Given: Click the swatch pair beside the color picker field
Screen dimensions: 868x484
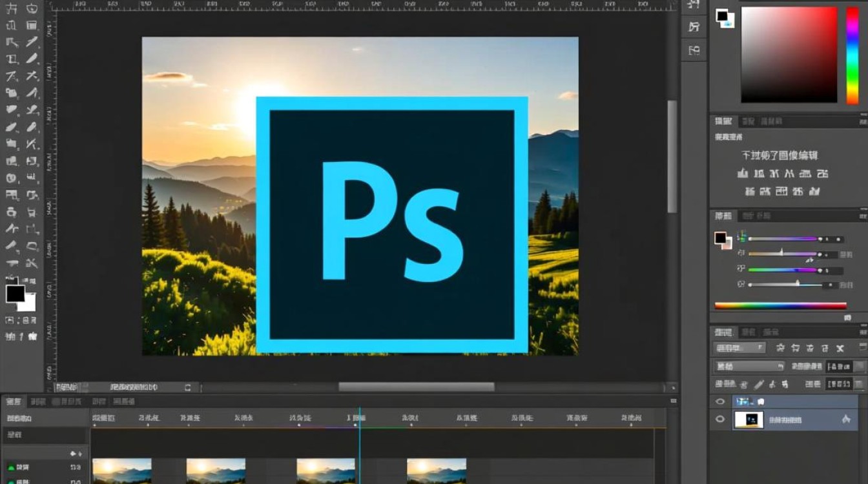Looking at the screenshot, I should coord(725,18).
